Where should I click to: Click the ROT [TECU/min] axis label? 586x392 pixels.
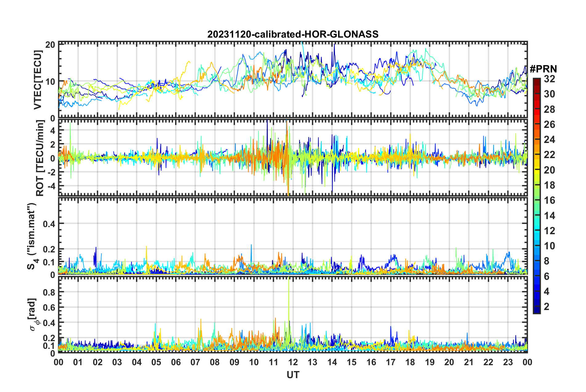40,158
